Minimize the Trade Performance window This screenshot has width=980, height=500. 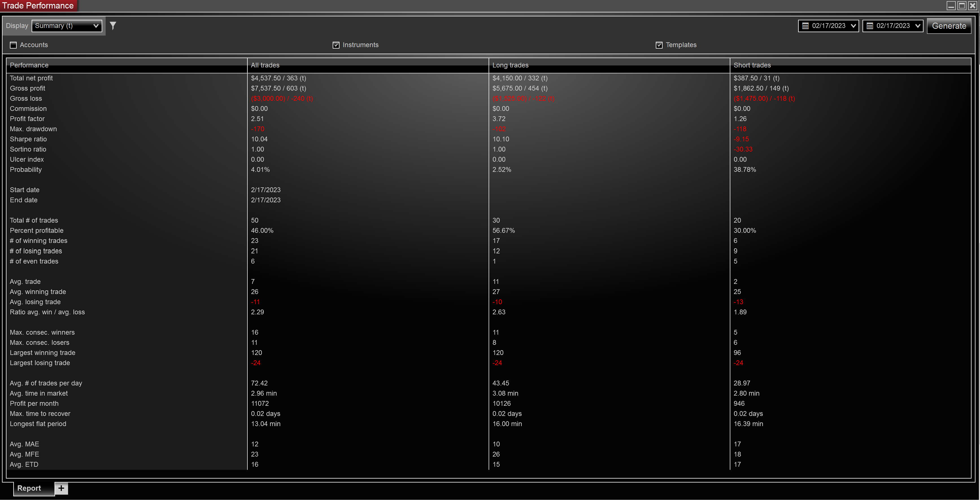point(951,5)
